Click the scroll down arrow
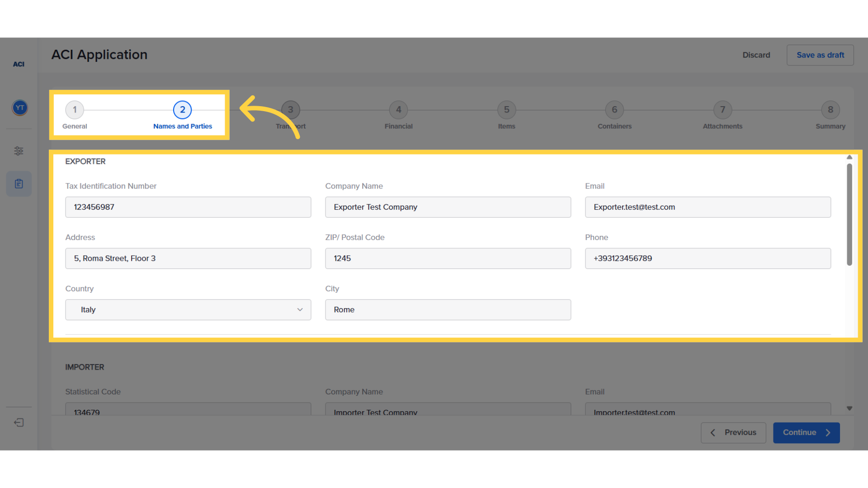This screenshot has height=488, width=868. 849,408
